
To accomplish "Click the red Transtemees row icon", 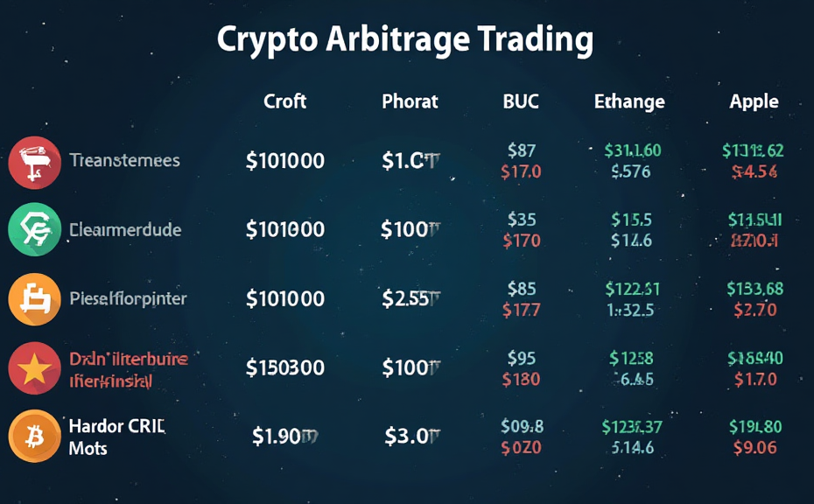I will 34,162.
